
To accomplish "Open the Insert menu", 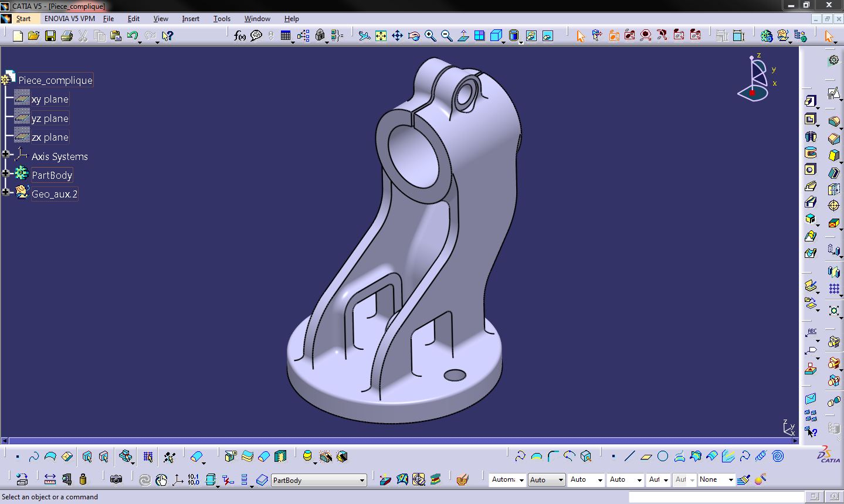I will click(191, 19).
